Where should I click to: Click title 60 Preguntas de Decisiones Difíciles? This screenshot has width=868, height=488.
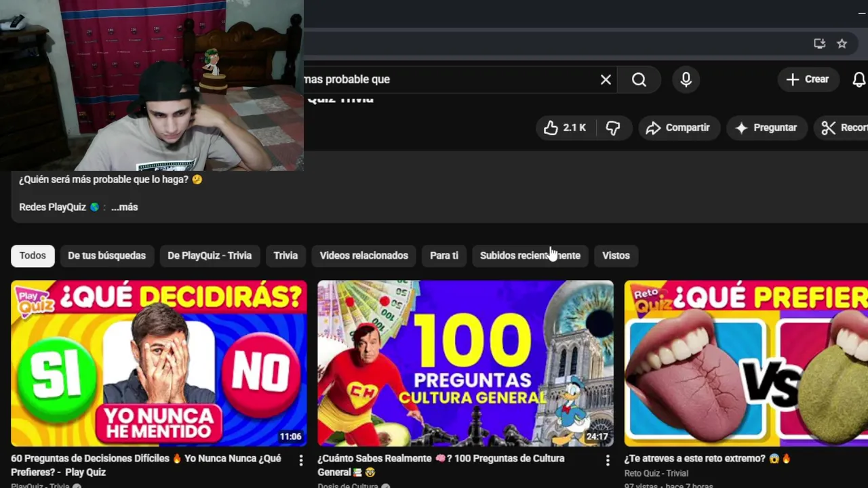146,465
